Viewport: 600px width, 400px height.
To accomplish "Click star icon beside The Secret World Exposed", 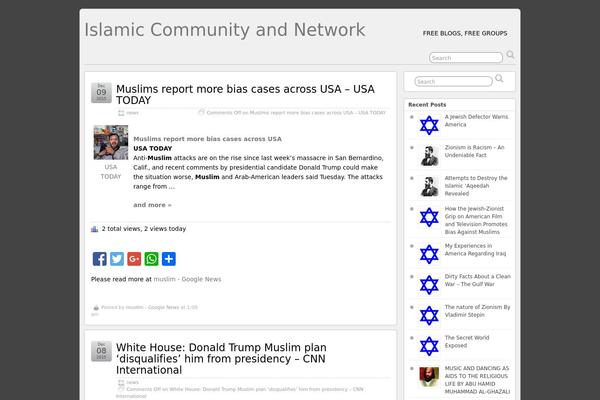I will tap(429, 346).
